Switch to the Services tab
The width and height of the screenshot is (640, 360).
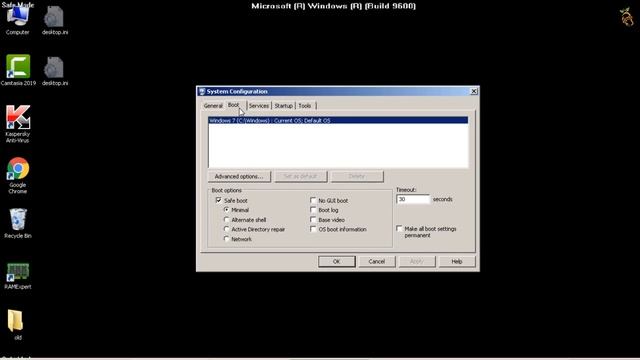click(259, 106)
